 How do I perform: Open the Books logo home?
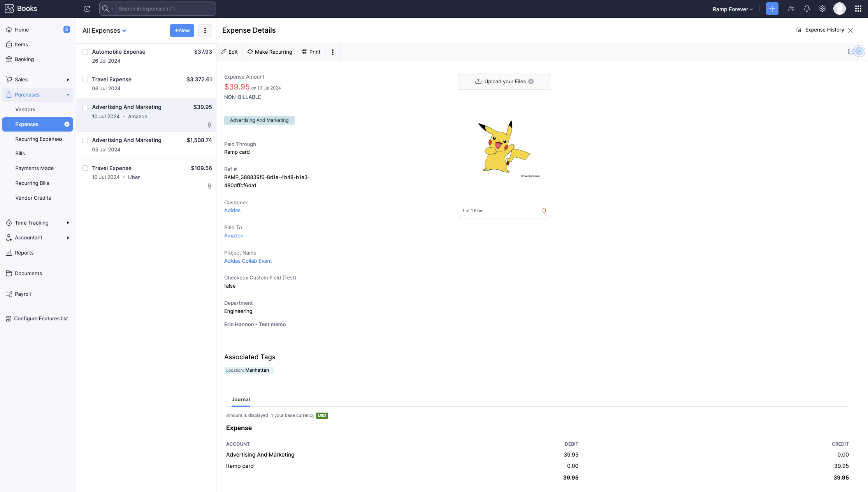click(x=21, y=9)
